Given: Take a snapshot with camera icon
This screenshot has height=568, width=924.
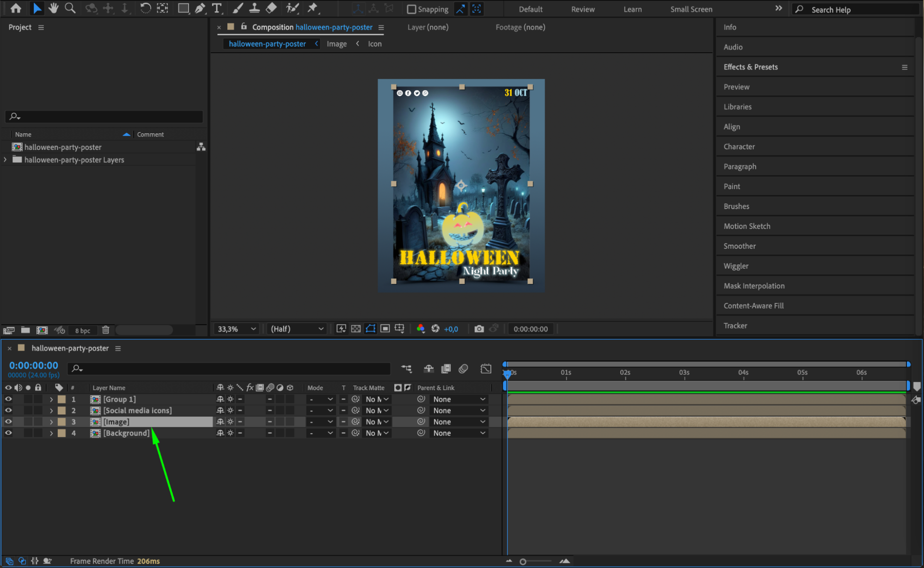Looking at the screenshot, I should 479,329.
